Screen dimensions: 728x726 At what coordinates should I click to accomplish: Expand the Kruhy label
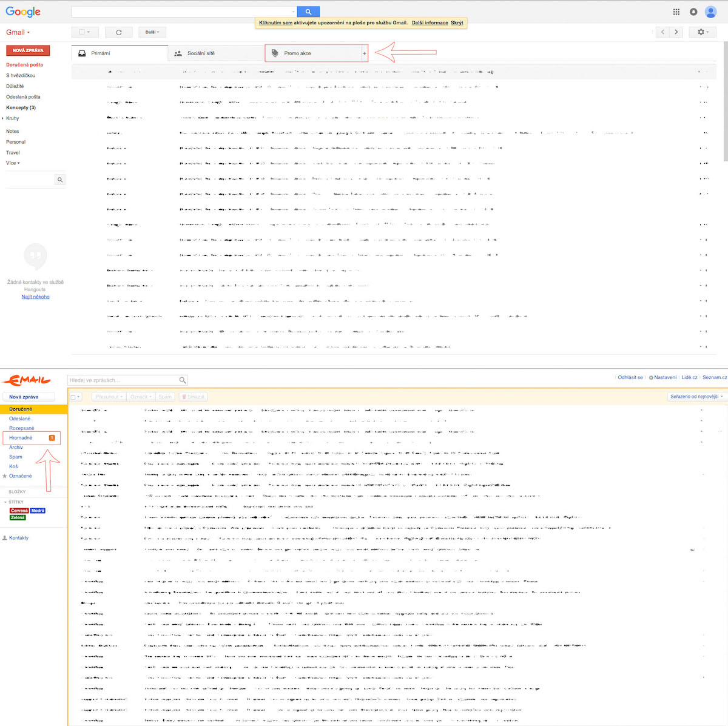coord(3,118)
